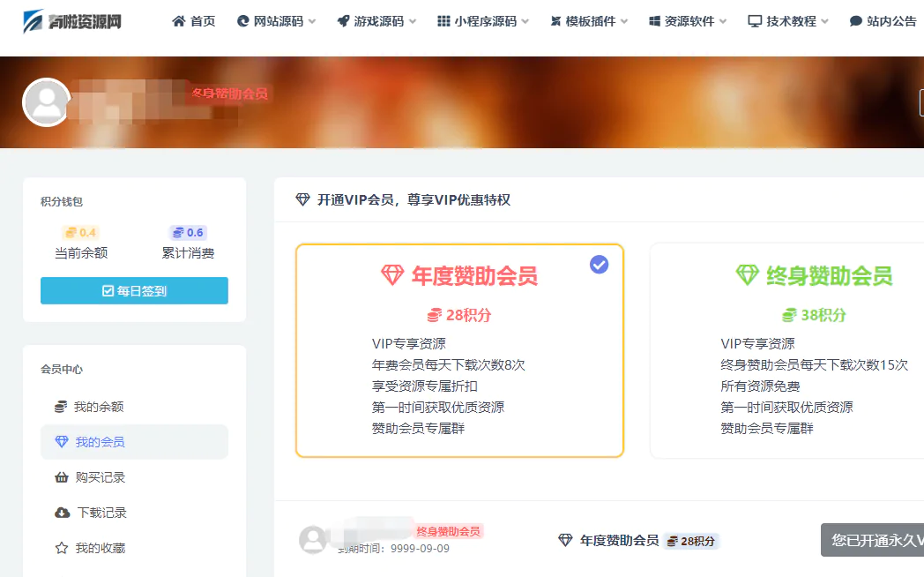
Task: Click the star icon beside 我的收藏
Action: (x=62, y=548)
